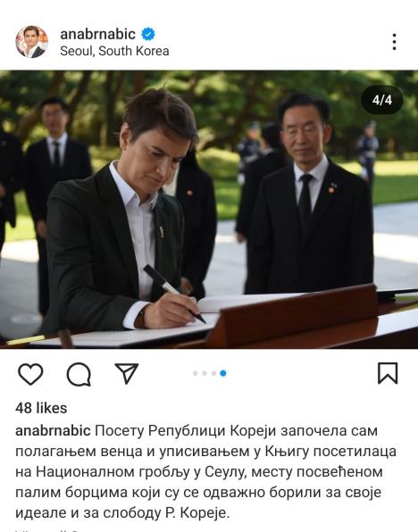Tap the anabrnabic username in header

pyautogui.click(x=97, y=34)
